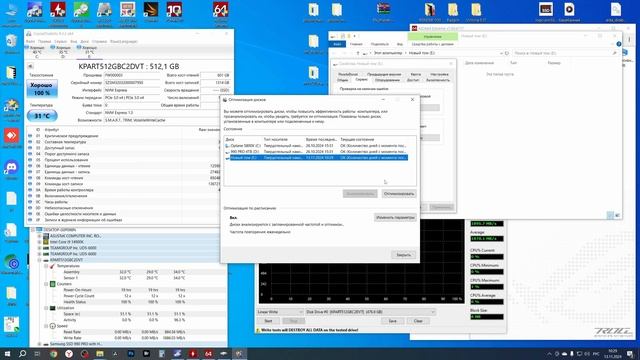Open Yandex Browser from the taskbar
The width and height of the screenshot is (640, 360).
(x=69, y=353)
